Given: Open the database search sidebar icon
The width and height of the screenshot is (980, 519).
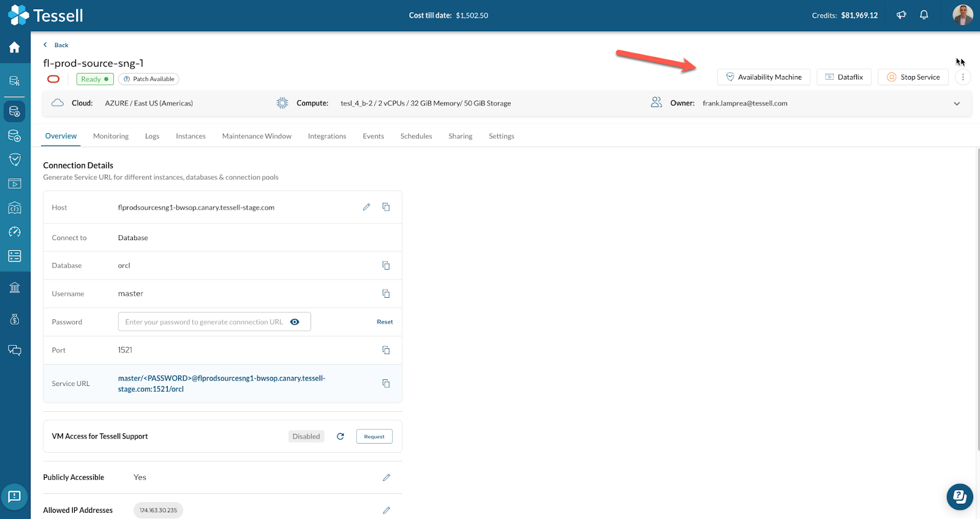Looking at the screenshot, I should (15, 80).
